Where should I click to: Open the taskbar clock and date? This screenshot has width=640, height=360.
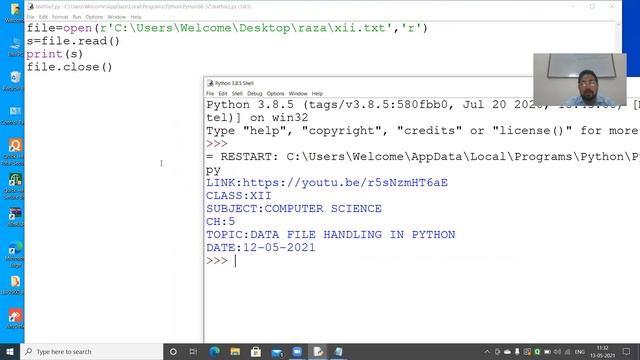602,351
